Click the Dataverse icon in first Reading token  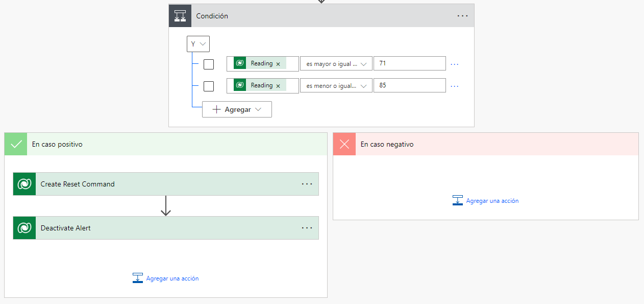pyautogui.click(x=240, y=63)
